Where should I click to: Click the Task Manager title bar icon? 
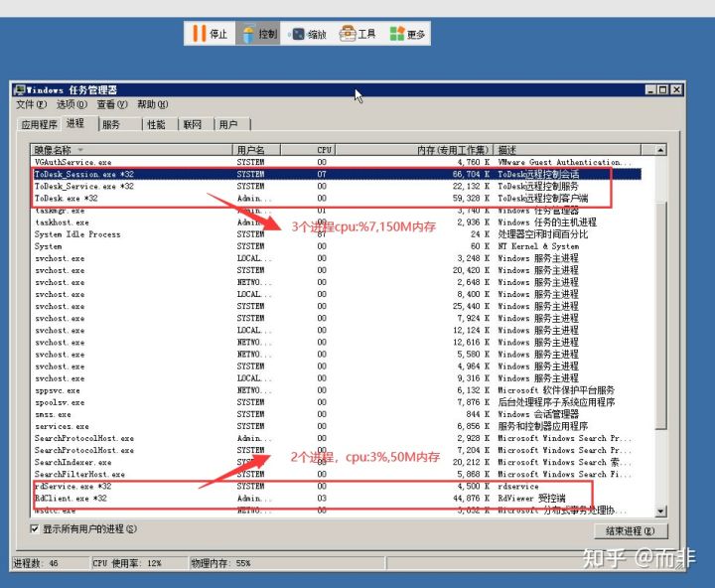click(x=20, y=89)
